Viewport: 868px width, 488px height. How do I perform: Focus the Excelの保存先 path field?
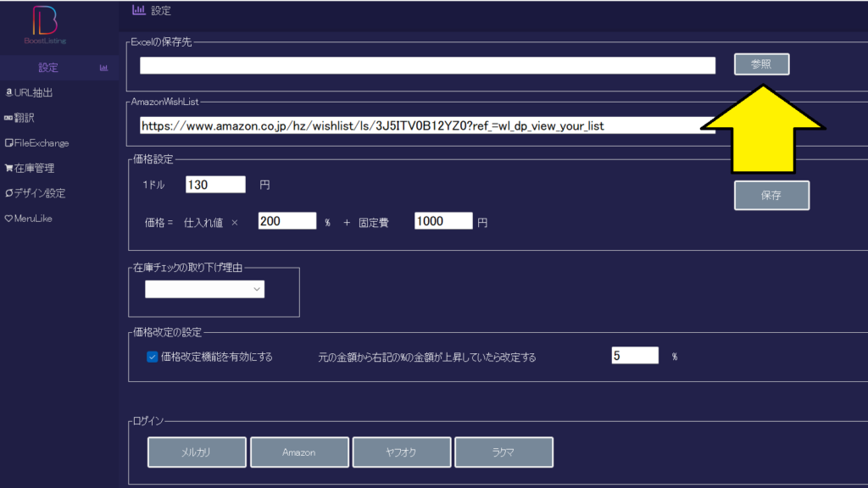point(427,66)
